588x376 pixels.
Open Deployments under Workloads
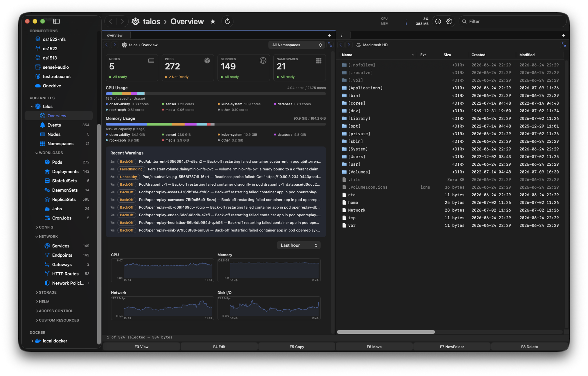[x=59, y=171]
